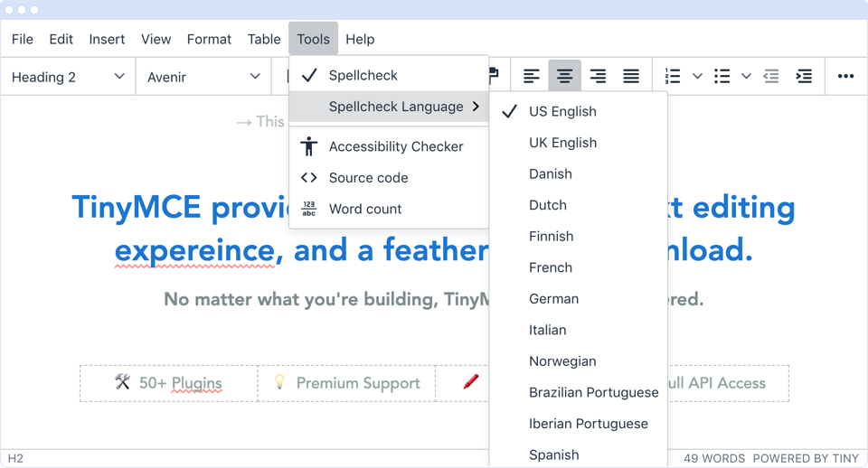Choose Brazilian Portuguese spellcheck language
The image size is (868, 468).
[579, 393]
